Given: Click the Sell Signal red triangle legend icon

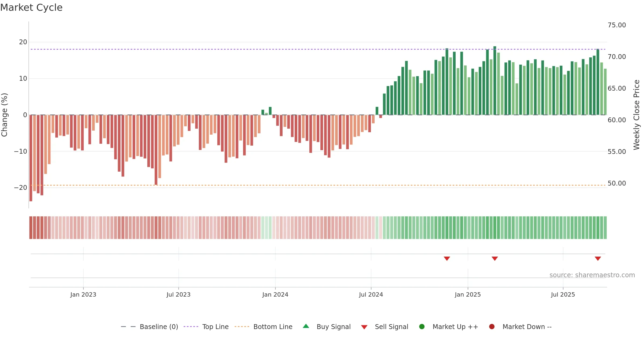Looking at the screenshot, I should (364, 327).
